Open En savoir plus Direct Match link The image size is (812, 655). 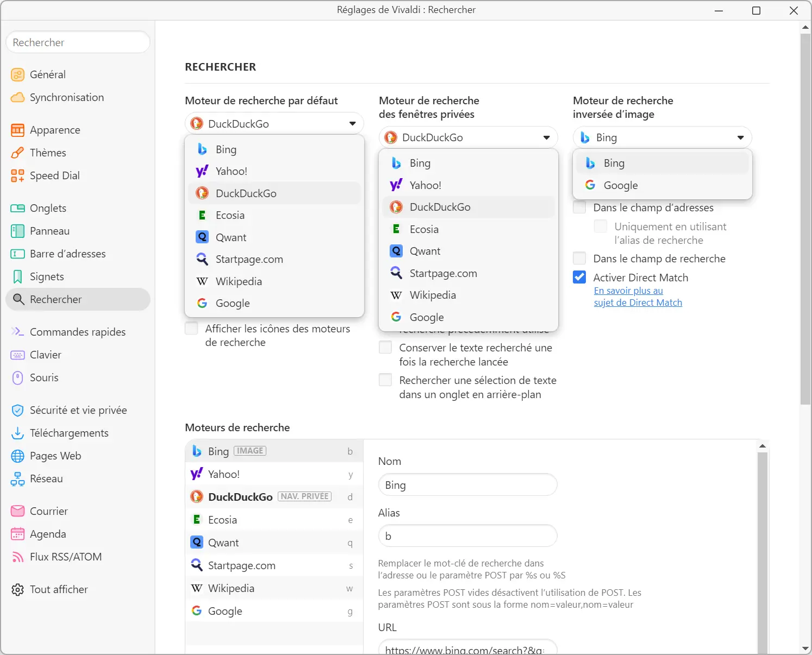pos(638,297)
